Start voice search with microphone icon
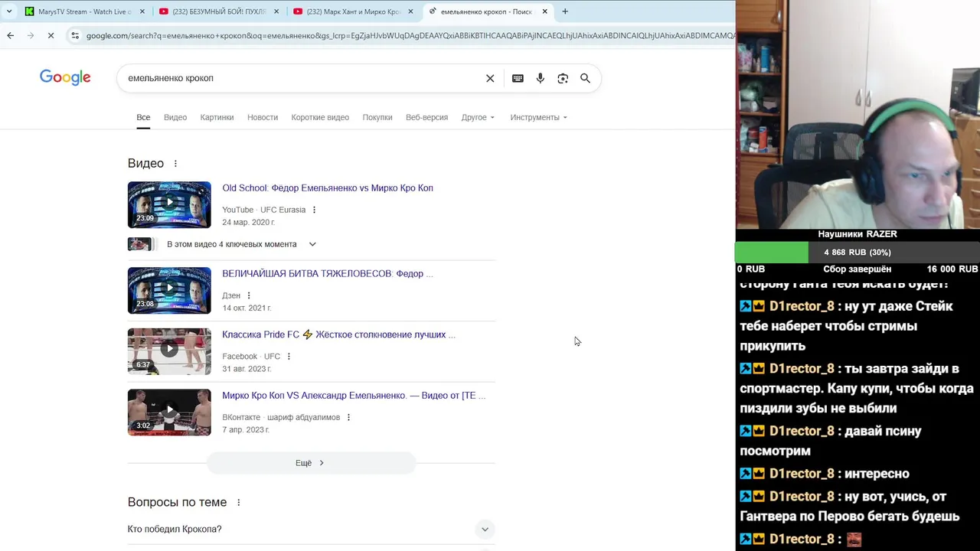This screenshot has width=980, height=551. point(541,78)
